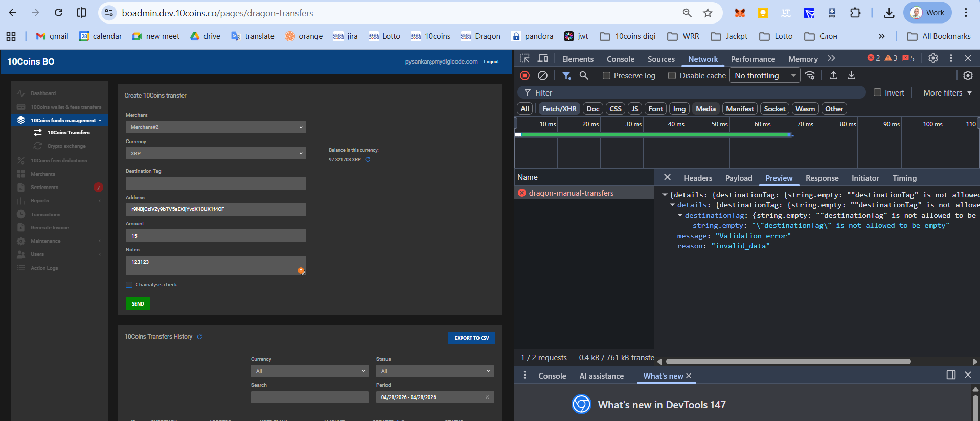Tick the Disable cache checkbox
This screenshot has height=421, width=980.
(672, 76)
